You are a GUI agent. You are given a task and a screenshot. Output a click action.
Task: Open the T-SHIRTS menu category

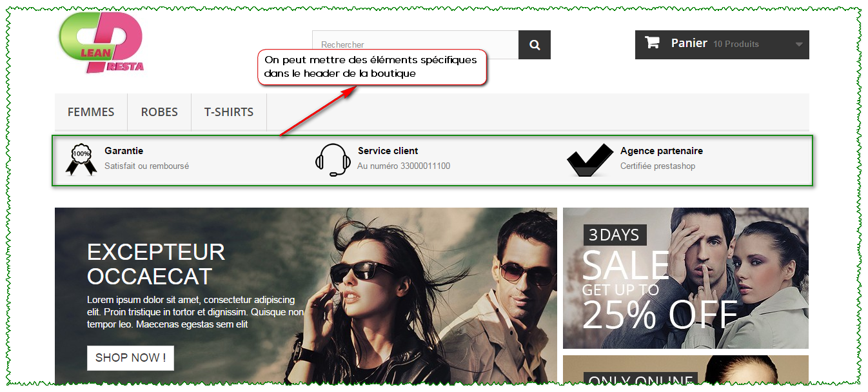click(x=229, y=112)
